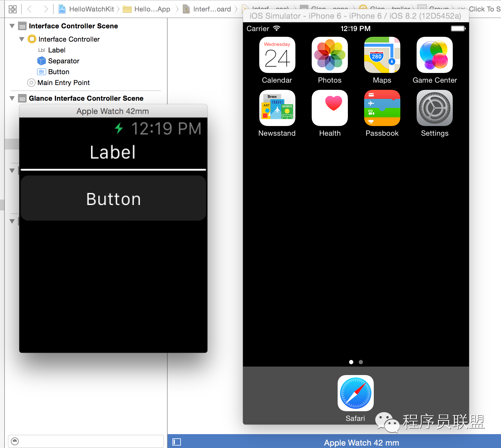This screenshot has height=448, width=501.
Task: Click the watch simulator time 12:19 PM
Action: point(166,129)
